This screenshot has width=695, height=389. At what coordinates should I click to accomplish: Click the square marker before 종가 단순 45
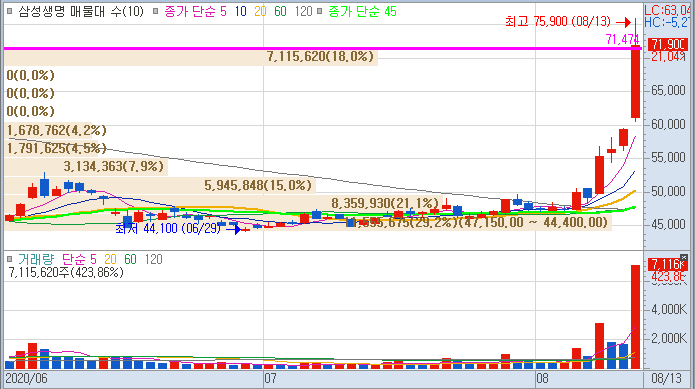coord(320,12)
